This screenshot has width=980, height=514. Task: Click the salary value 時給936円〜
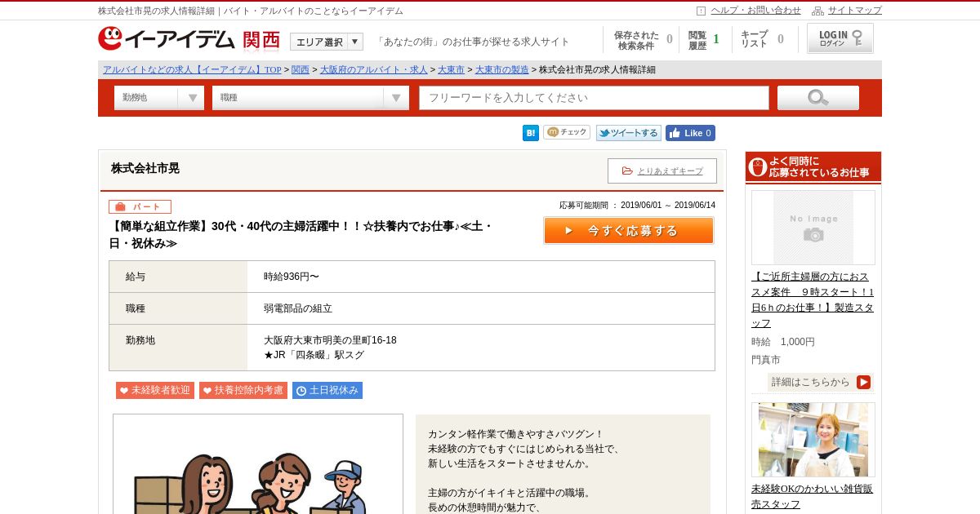click(292, 277)
